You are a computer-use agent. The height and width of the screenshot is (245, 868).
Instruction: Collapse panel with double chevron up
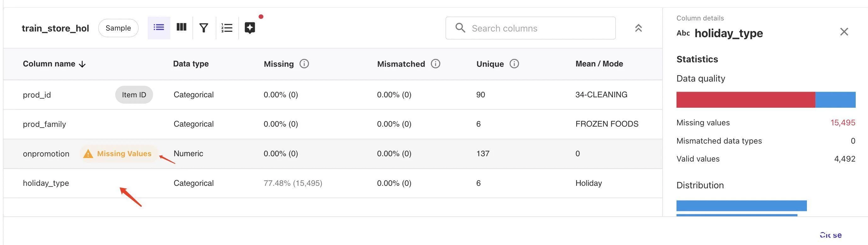pos(638,28)
